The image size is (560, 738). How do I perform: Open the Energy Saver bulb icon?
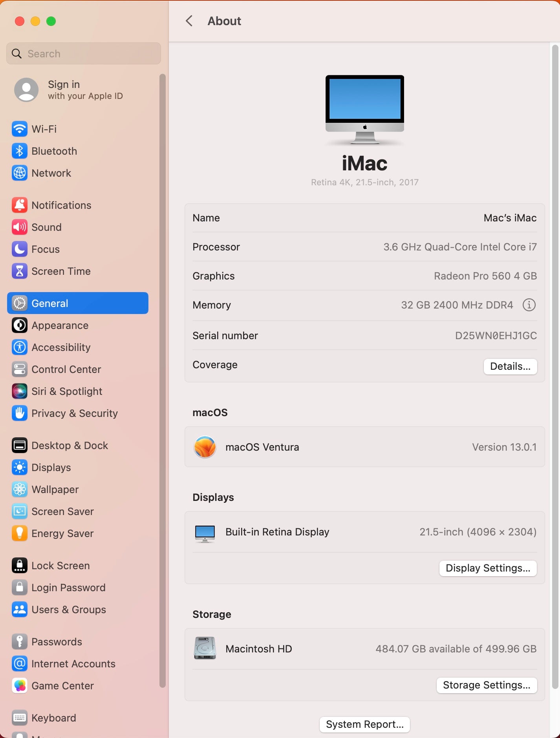coord(20,533)
